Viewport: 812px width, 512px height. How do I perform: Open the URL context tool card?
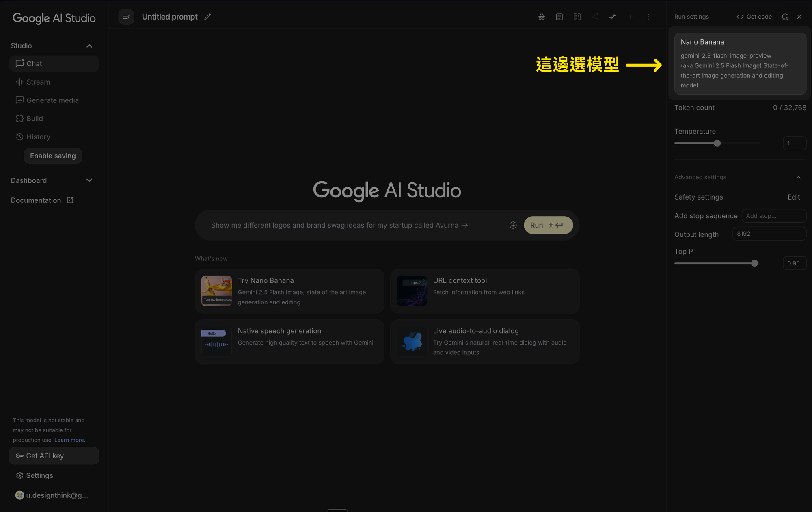coord(485,291)
